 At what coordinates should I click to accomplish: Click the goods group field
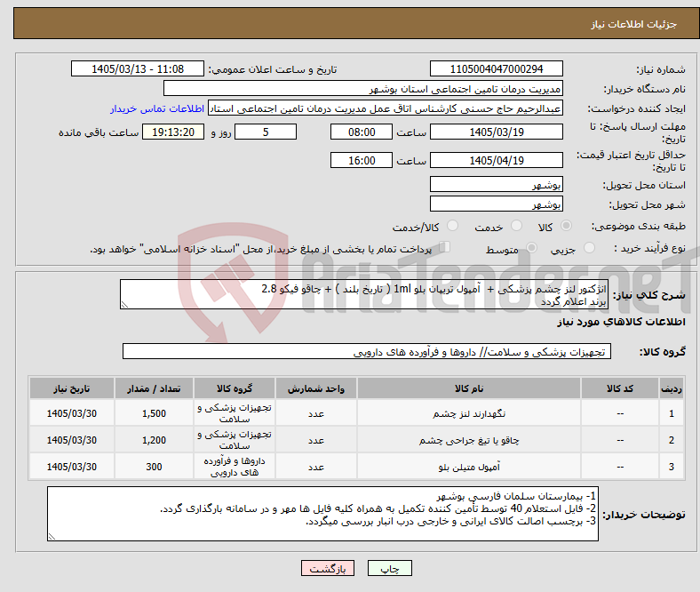coord(367,352)
